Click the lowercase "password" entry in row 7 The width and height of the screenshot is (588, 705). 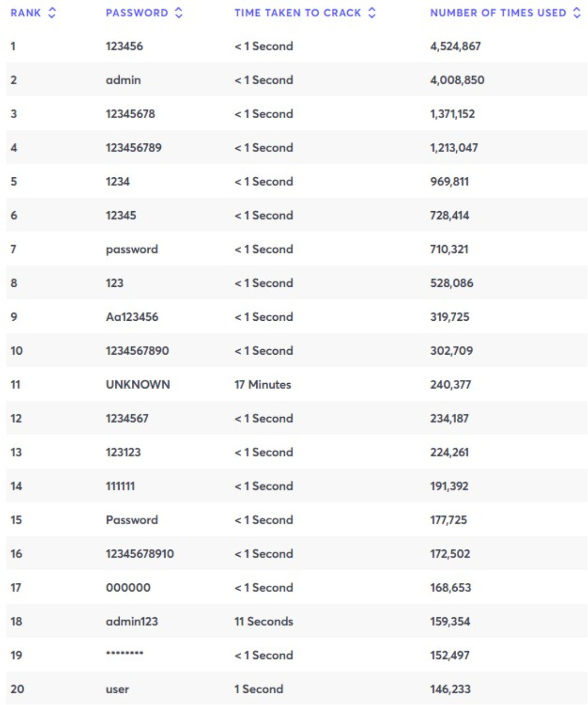click(x=132, y=249)
